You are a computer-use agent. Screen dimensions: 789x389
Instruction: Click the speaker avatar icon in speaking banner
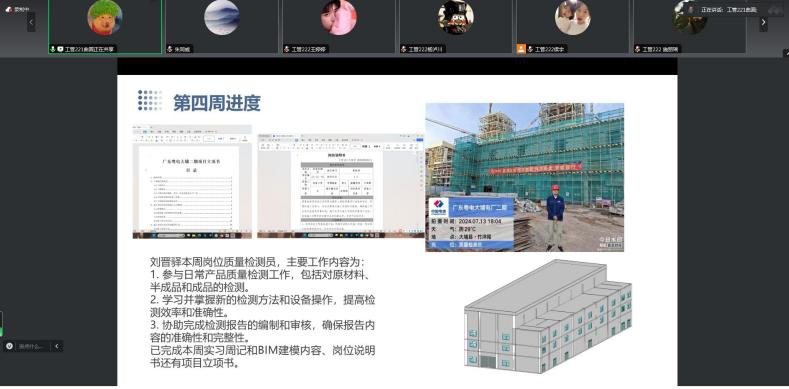tap(692, 10)
